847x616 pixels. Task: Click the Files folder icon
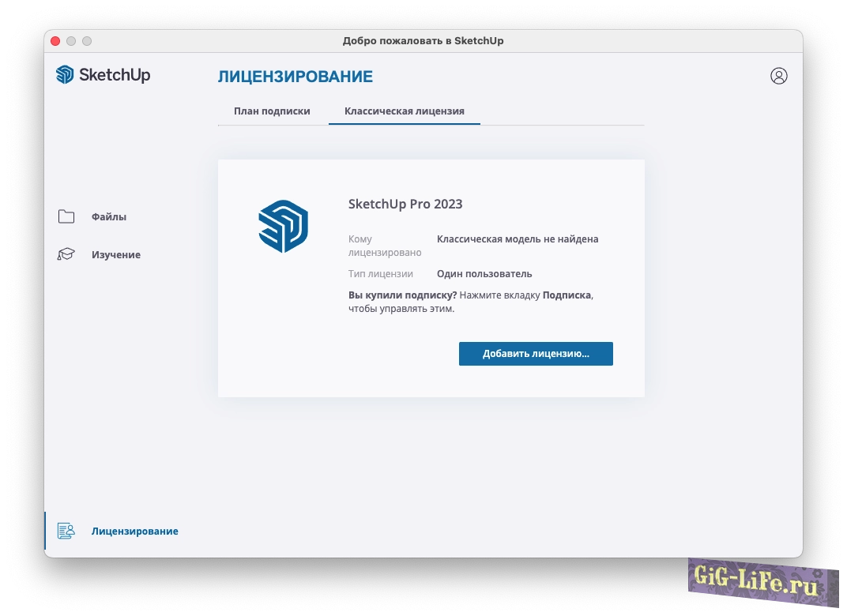tap(66, 217)
